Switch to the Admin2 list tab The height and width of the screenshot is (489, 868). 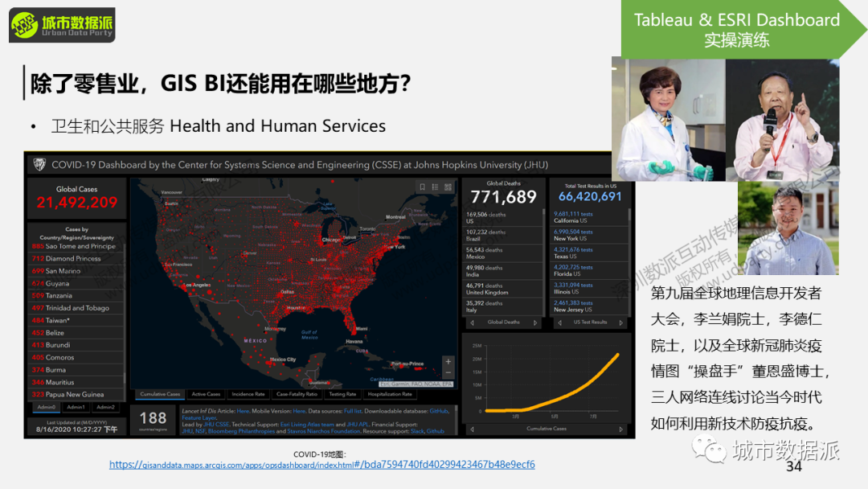pos(105,407)
